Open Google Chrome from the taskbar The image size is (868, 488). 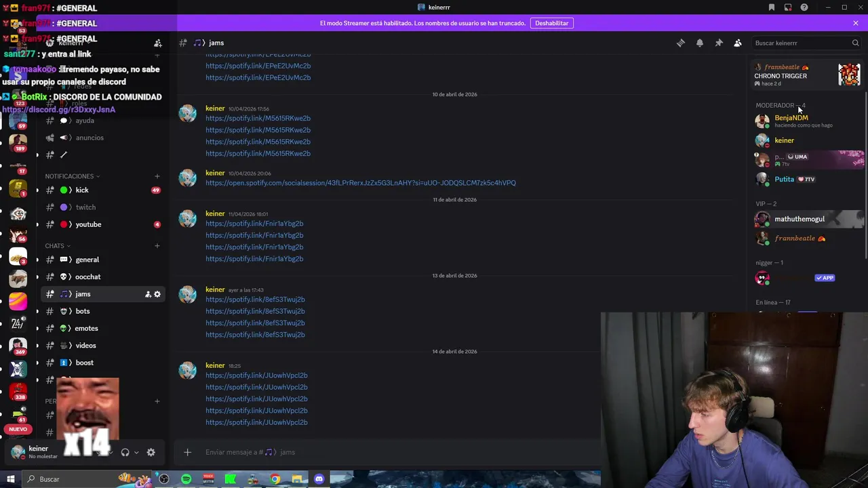275,479
